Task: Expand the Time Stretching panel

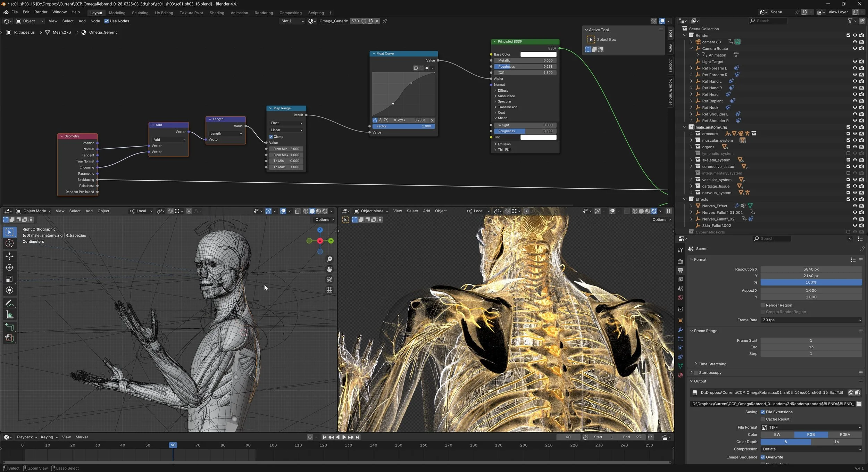Action: click(x=712, y=364)
